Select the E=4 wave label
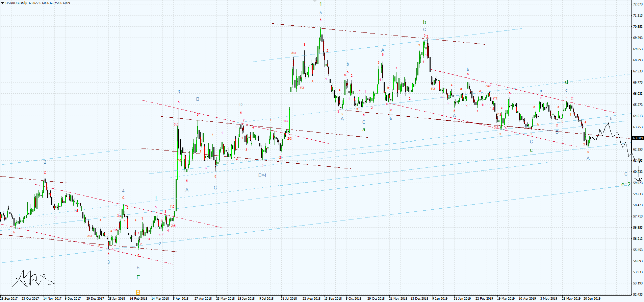Viewport: 644px width, 302px height. pyautogui.click(x=262, y=175)
